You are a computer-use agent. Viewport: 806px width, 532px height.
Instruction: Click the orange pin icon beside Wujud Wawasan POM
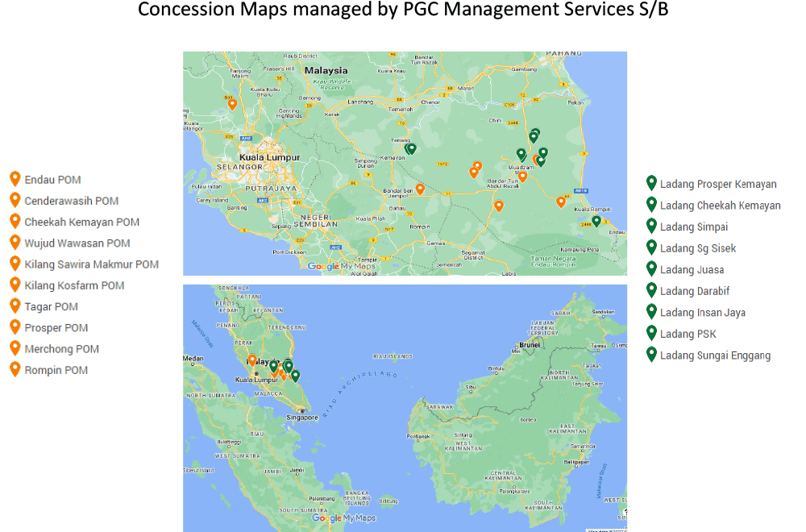[x=15, y=242]
